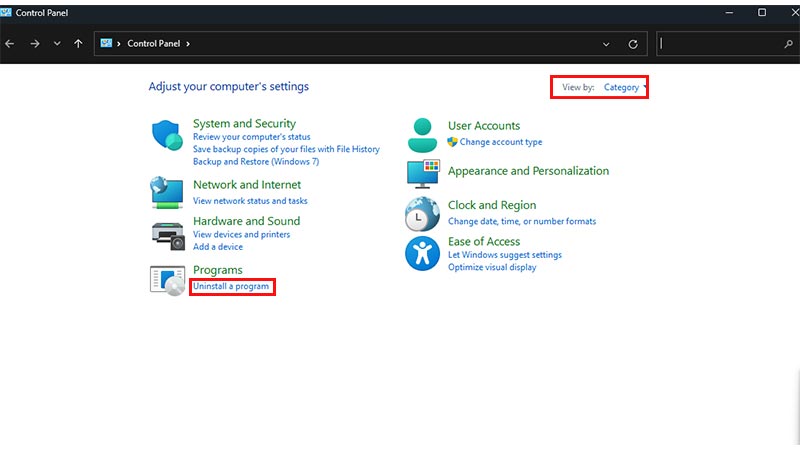Click shield icon beside Change account type
The width and height of the screenshot is (800, 450).
tap(452, 142)
